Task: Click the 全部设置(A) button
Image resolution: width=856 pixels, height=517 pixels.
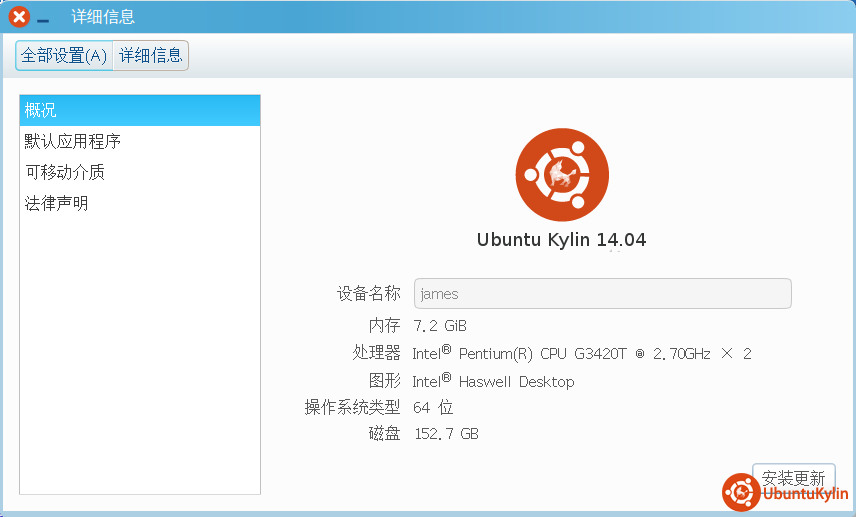Action: click(64, 56)
